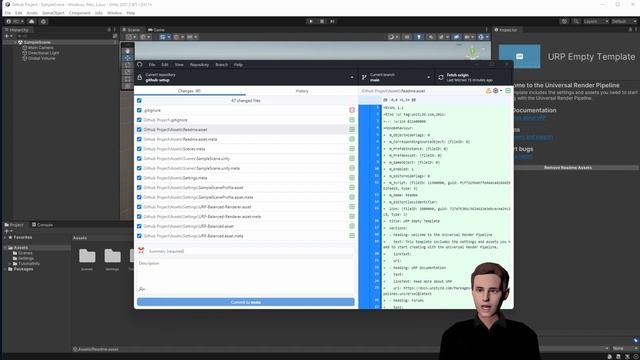Open the Default layout dropdown
640x360 pixels.
point(624,21)
